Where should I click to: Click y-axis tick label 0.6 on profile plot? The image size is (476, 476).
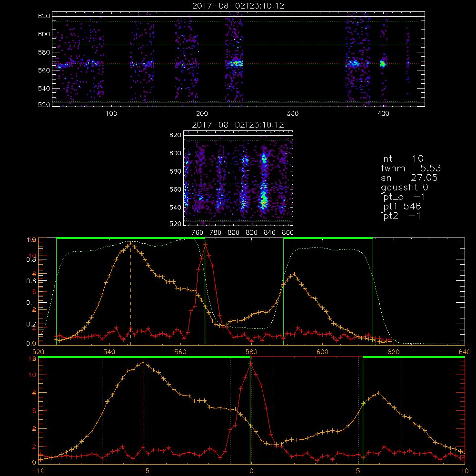click(x=31, y=281)
